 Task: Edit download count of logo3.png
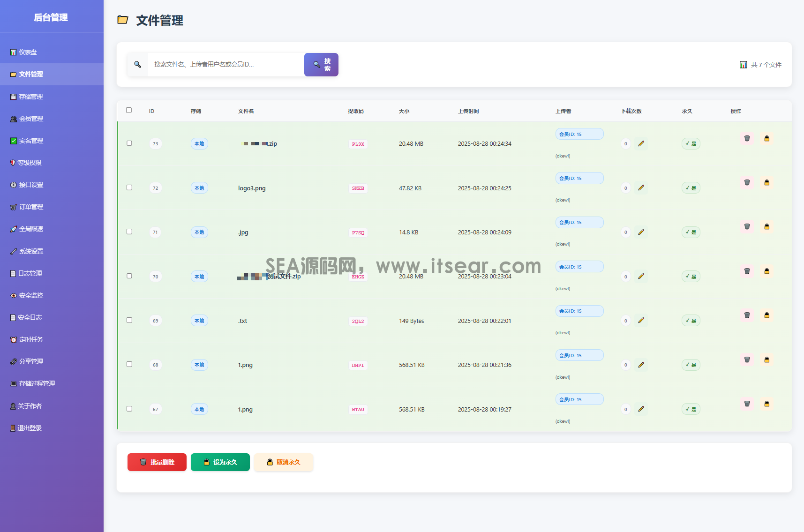pos(641,188)
